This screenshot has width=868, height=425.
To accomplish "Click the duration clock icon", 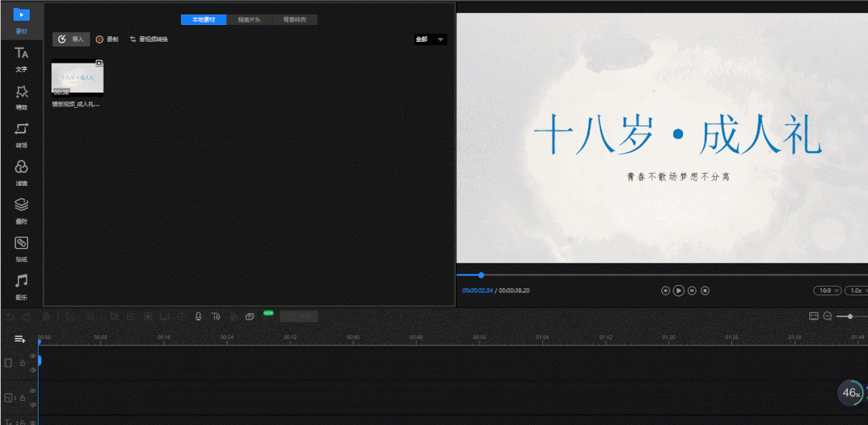I will point(182,316).
